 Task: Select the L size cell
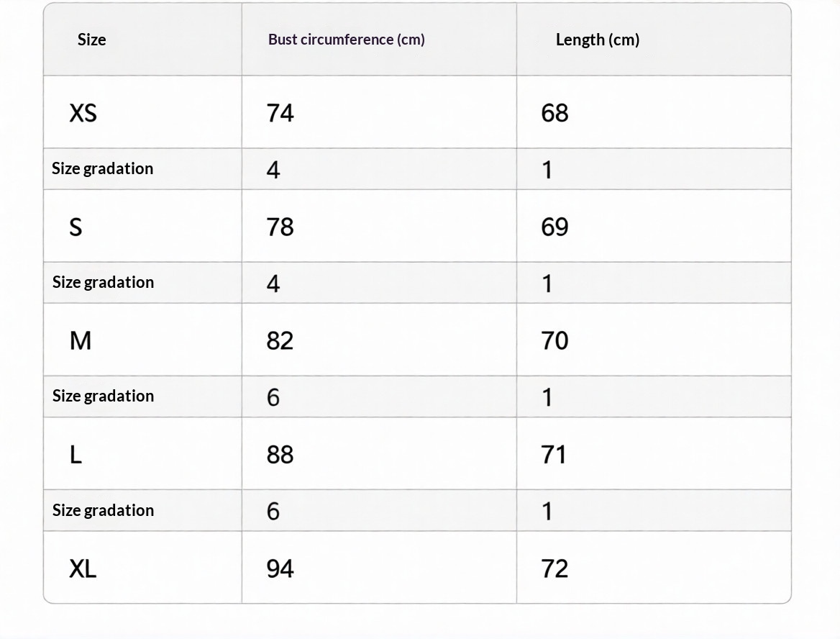tap(76, 455)
